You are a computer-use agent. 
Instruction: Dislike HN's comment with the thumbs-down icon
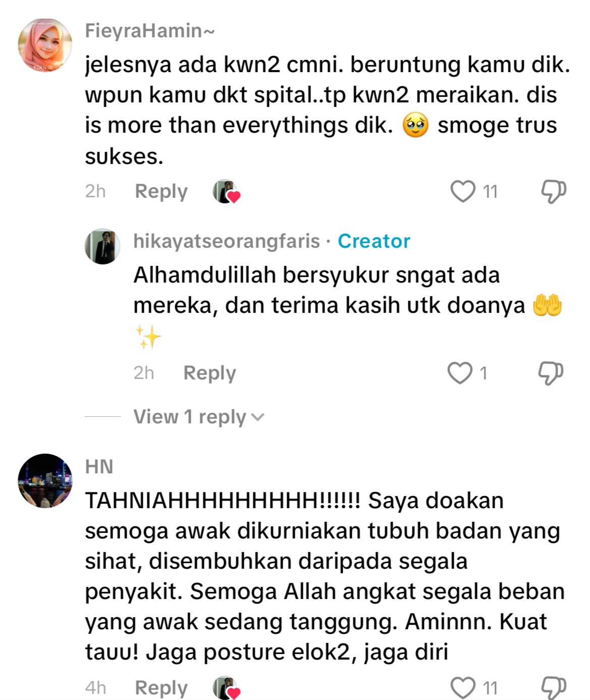pos(554,688)
